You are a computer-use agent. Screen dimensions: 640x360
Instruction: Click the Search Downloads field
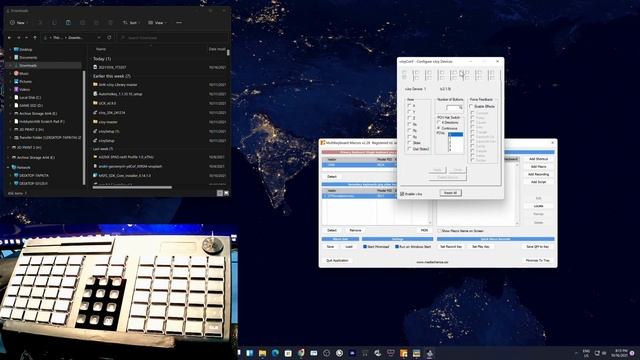click(x=173, y=38)
